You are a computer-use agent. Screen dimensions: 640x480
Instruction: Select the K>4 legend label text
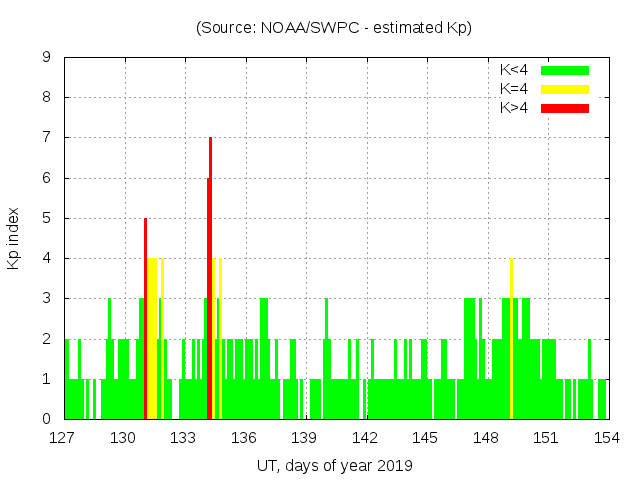pos(513,107)
